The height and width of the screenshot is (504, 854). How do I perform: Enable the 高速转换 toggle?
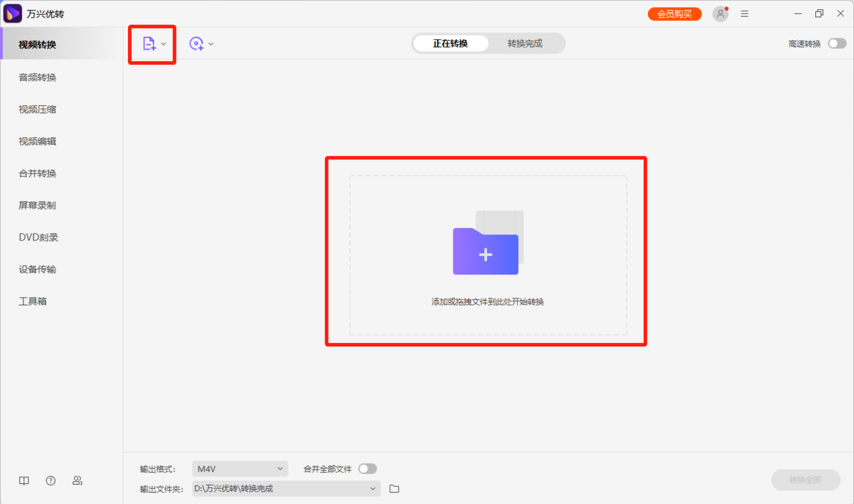[837, 44]
